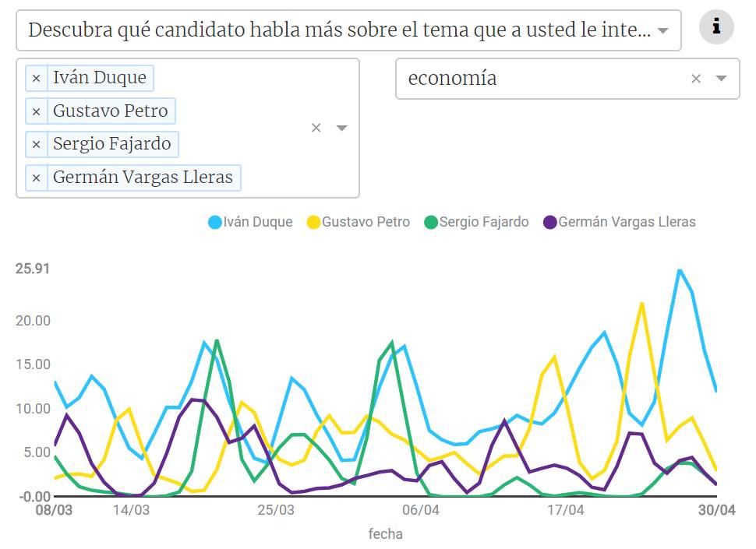The height and width of the screenshot is (549, 756).
Task: Click the purple Vargas Lleras legend dot
Action: (x=550, y=222)
